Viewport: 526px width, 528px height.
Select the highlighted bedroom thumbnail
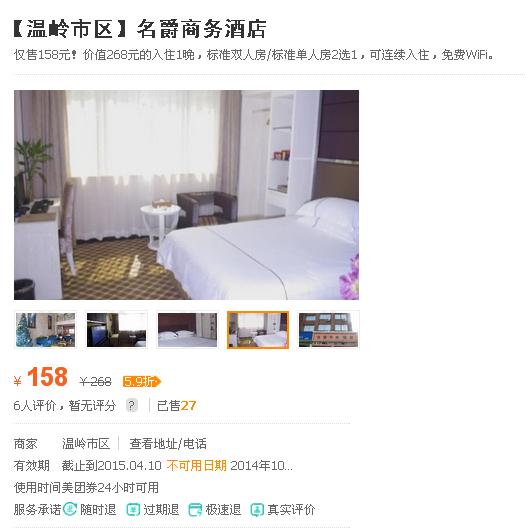pyautogui.click(x=258, y=330)
